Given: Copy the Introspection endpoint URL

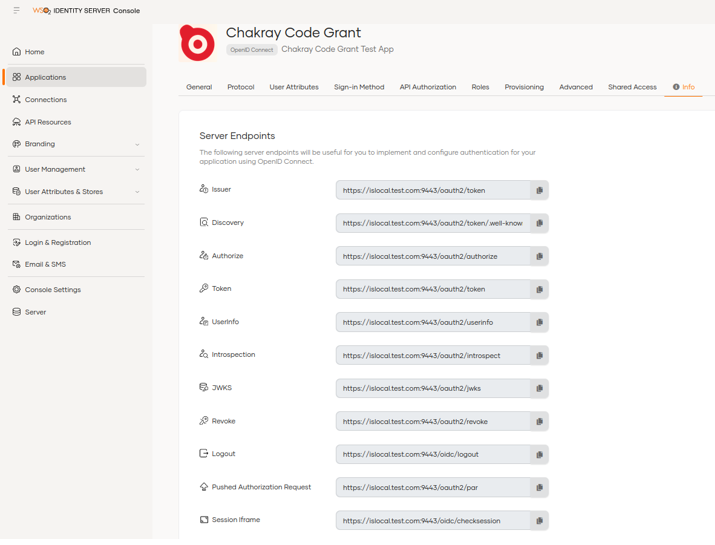Looking at the screenshot, I should pos(539,355).
